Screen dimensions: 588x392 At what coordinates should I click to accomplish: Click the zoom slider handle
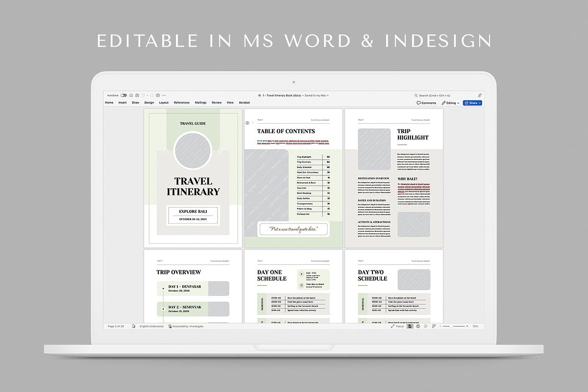coord(452,326)
